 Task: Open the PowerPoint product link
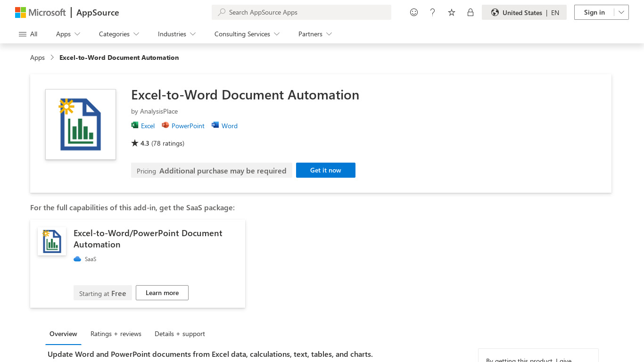[188, 126]
